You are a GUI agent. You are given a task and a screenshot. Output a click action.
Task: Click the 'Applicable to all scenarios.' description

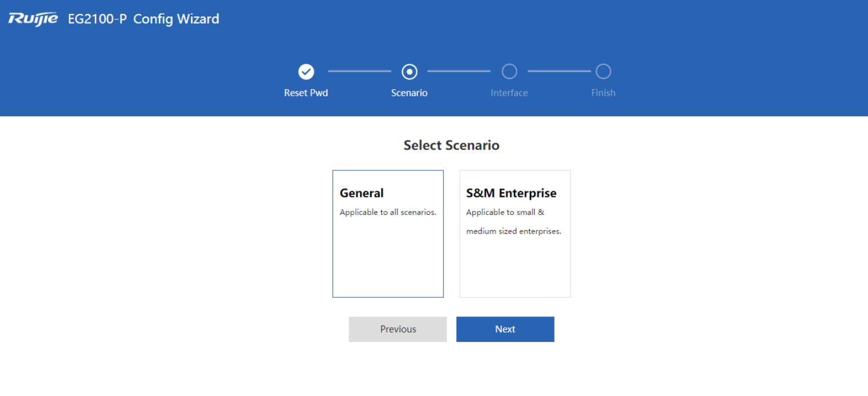point(388,213)
